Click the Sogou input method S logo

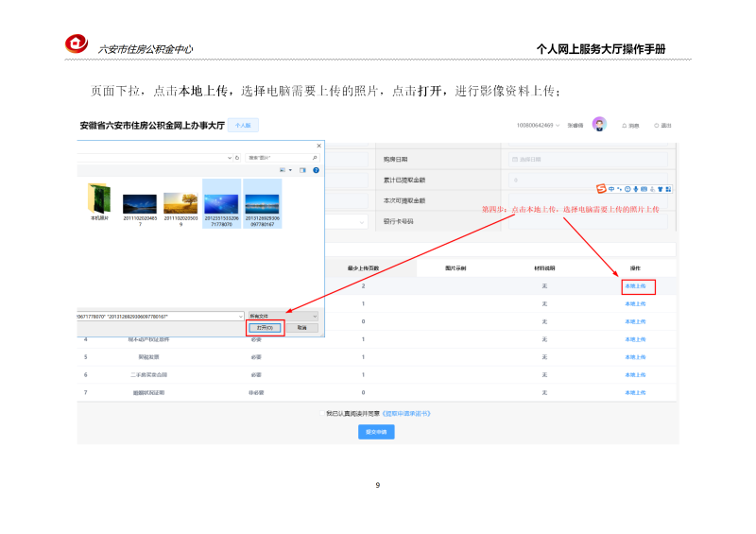pyautogui.click(x=601, y=189)
